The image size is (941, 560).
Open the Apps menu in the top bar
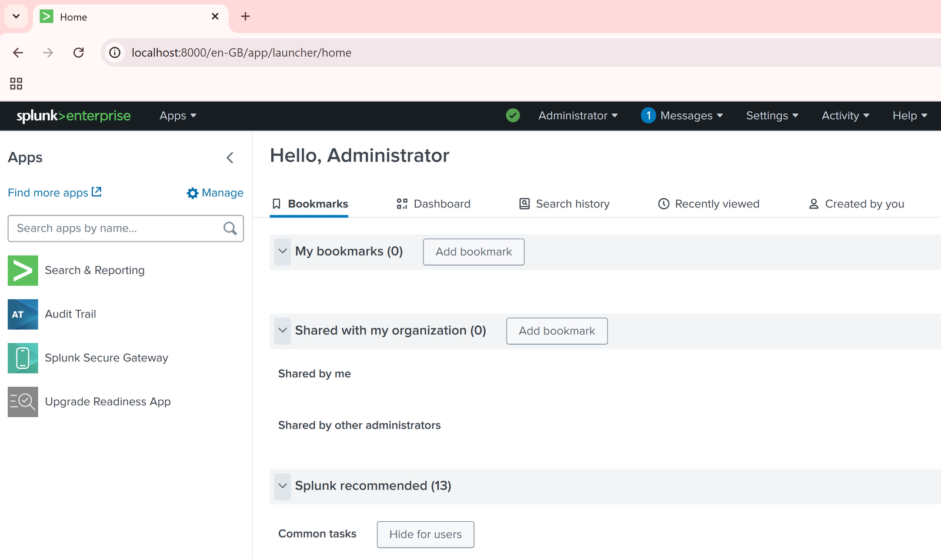(x=177, y=115)
